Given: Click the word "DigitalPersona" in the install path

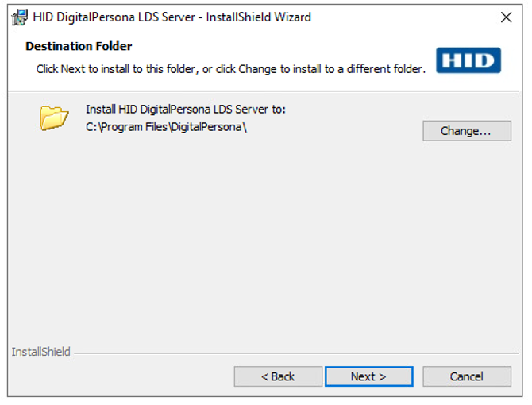Looking at the screenshot, I should 208,128.
